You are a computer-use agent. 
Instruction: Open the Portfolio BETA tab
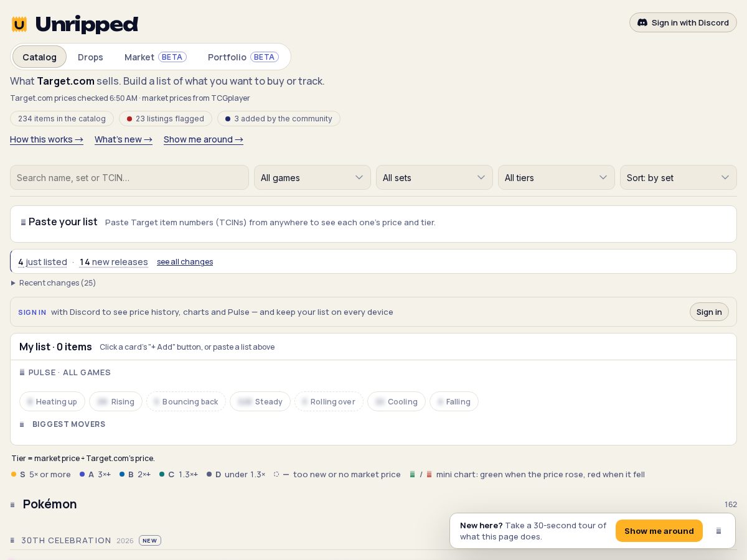coord(243,57)
